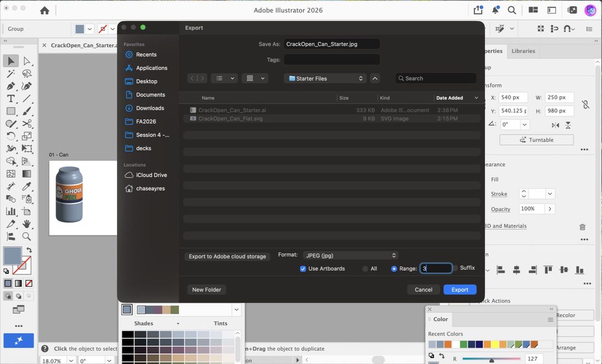
Task: Click the Share document icon
Action: 478,10
